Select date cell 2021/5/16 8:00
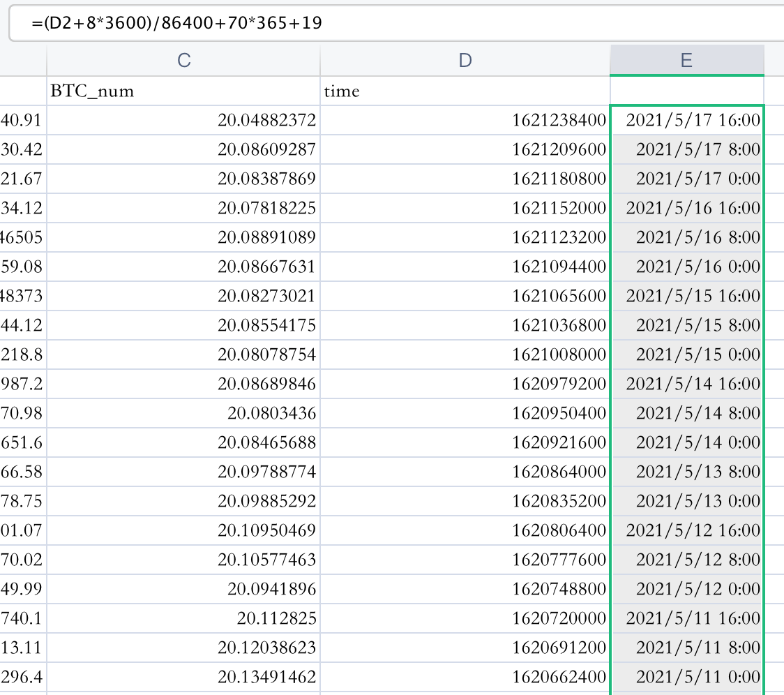This screenshot has height=695, width=784. tap(687, 237)
